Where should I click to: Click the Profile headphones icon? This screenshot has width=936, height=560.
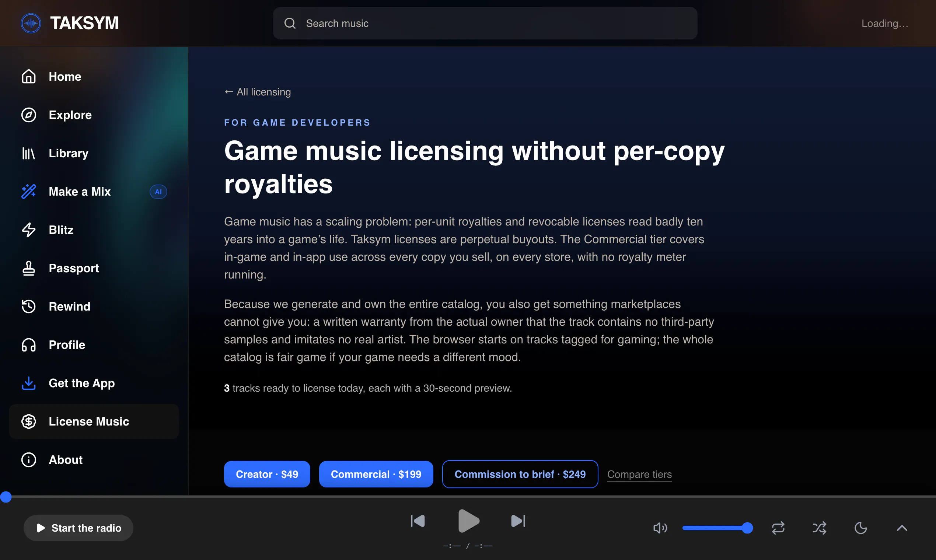click(29, 345)
